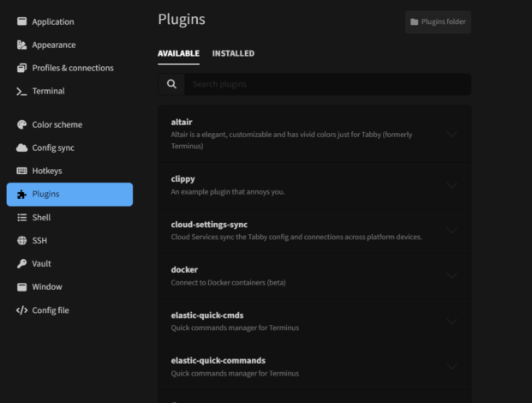Select the docker plugin name
Image resolution: width=532 pixels, height=403 pixels.
[184, 269]
